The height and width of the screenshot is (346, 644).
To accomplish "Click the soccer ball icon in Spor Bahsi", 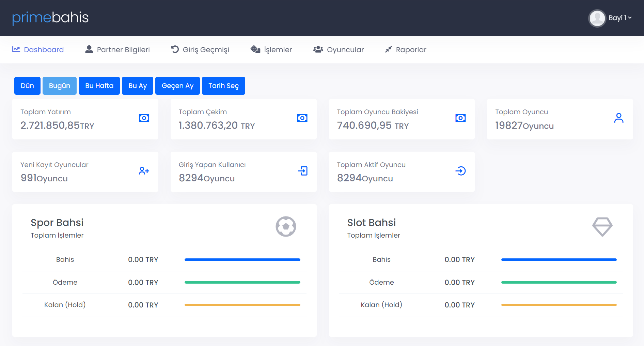I will click(x=286, y=227).
